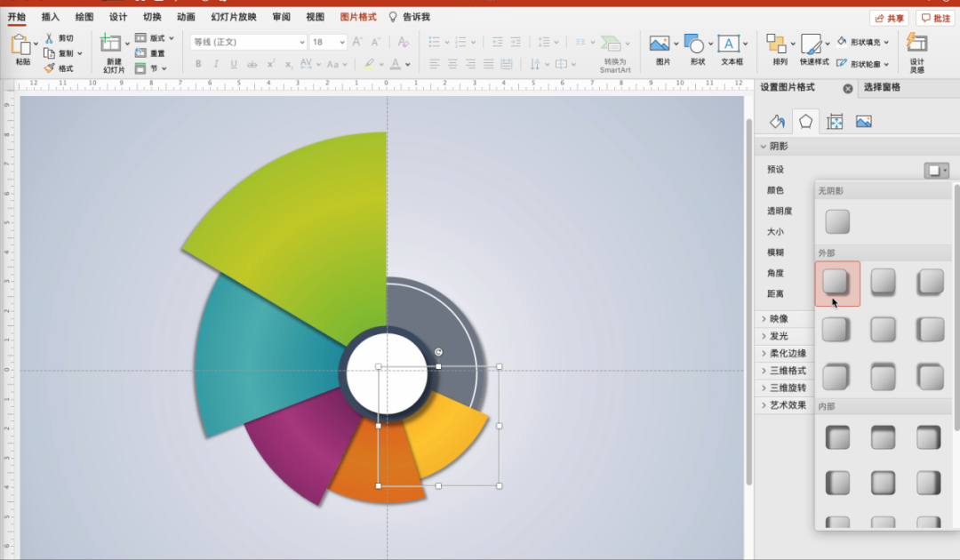Image resolution: width=960 pixels, height=560 pixels.
Task: Switch to the Insert (插入) tab
Action: (50, 17)
